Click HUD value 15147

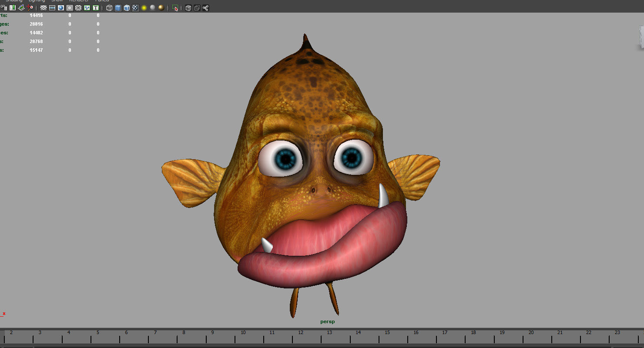pos(36,50)
